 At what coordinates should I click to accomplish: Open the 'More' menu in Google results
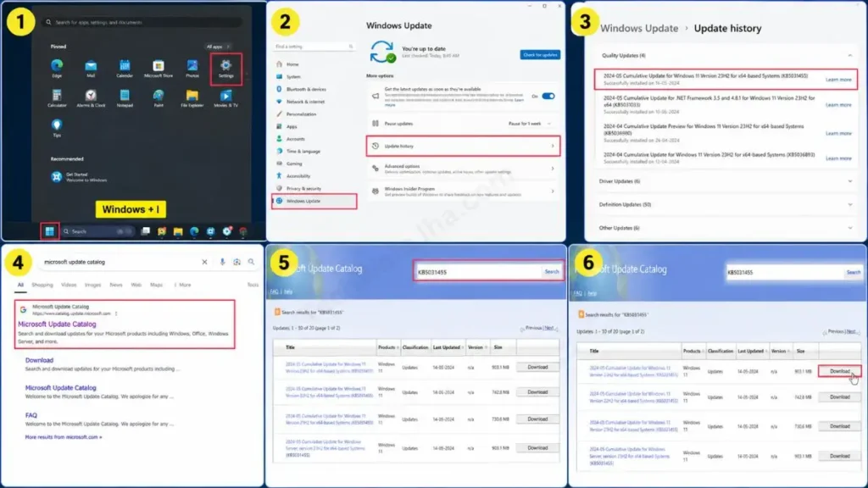[183, 285]
